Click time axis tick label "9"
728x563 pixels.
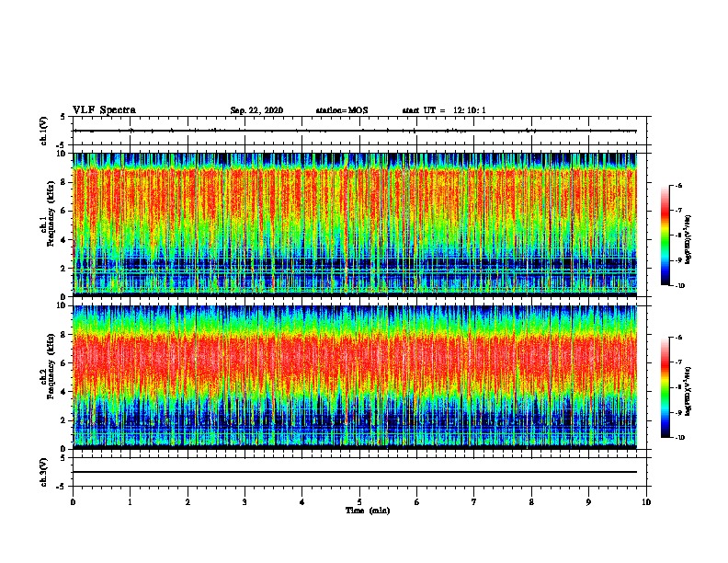[588, 502]
